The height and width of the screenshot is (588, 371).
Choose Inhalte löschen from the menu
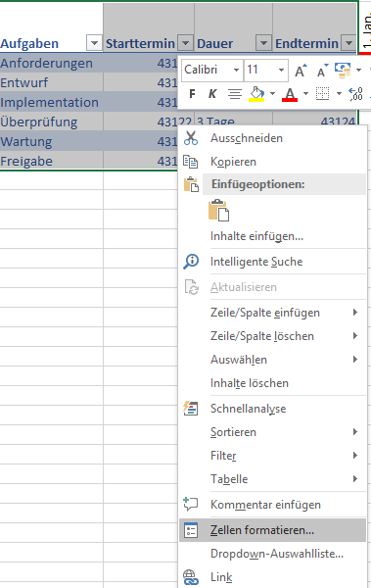click(x=272, y=383)
